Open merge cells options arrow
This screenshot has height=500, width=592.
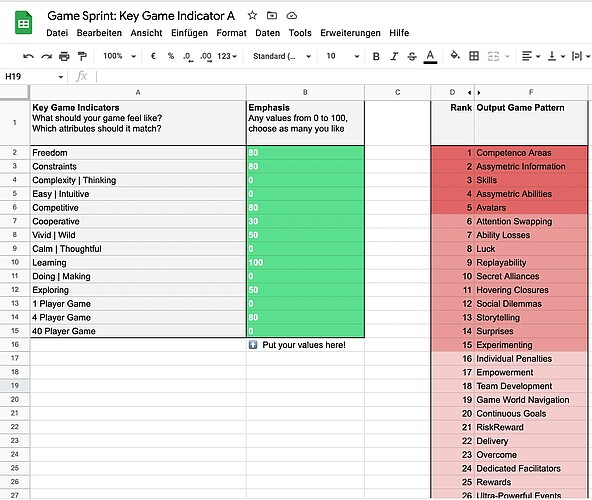pos(507,57)
